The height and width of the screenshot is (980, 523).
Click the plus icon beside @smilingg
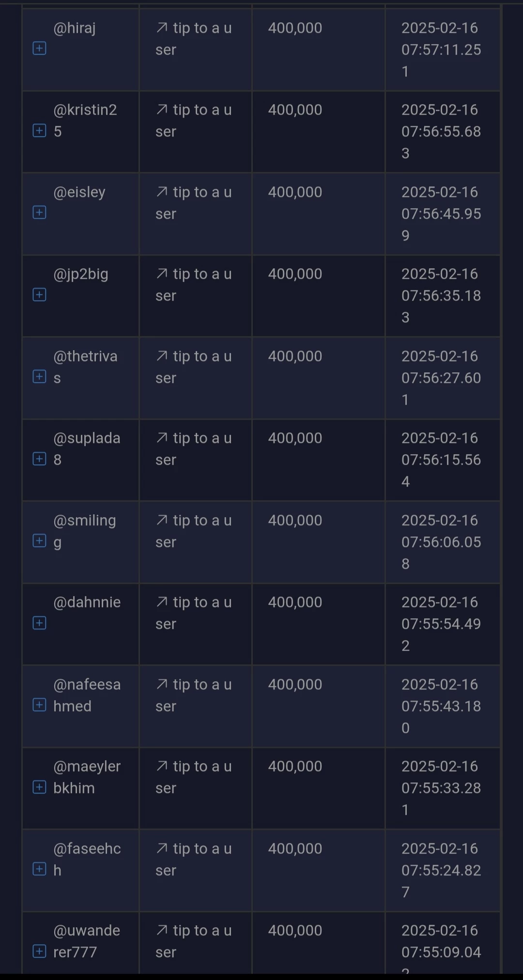click(39, 541)
